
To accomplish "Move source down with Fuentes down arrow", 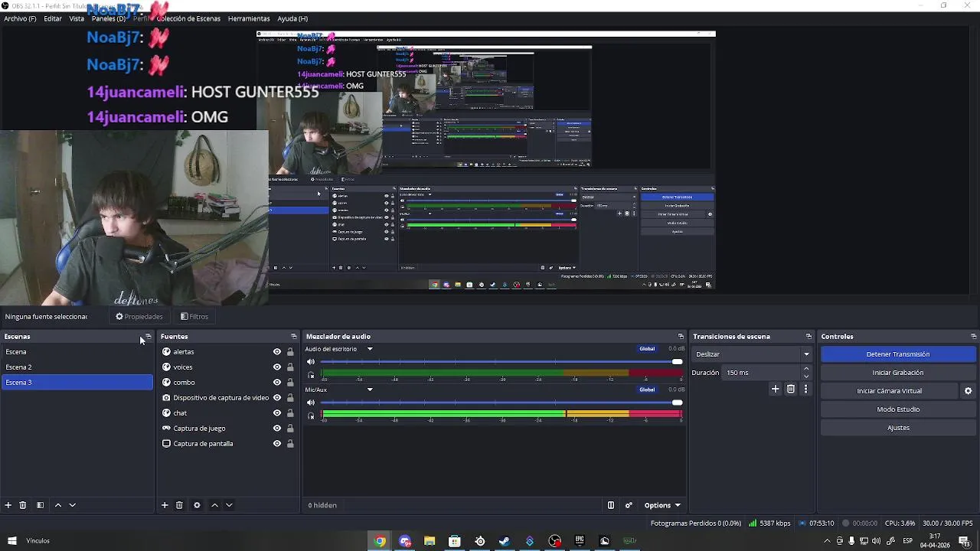I will [x=229, y=505].
